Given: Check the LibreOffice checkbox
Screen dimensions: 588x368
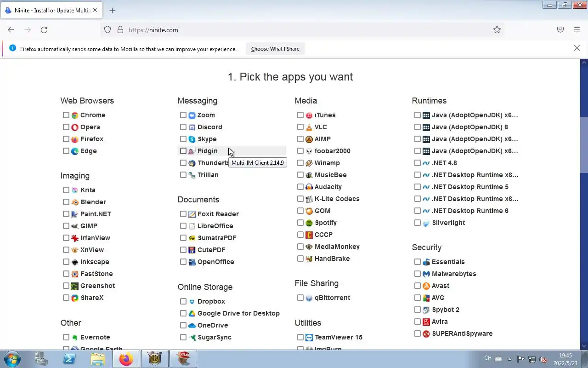Looking at the screenshot, I should point(183,226).
